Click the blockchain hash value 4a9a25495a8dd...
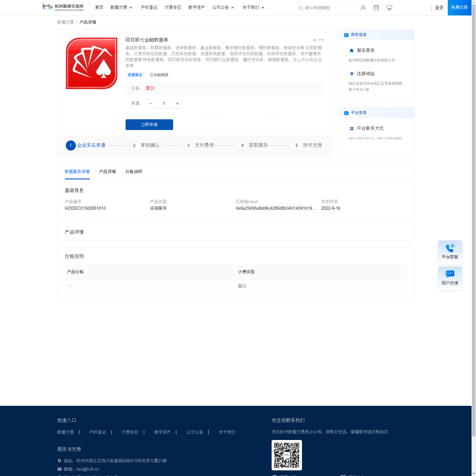Image resolution: width=476 pixels, height=476 pixels. coord(276,208)
